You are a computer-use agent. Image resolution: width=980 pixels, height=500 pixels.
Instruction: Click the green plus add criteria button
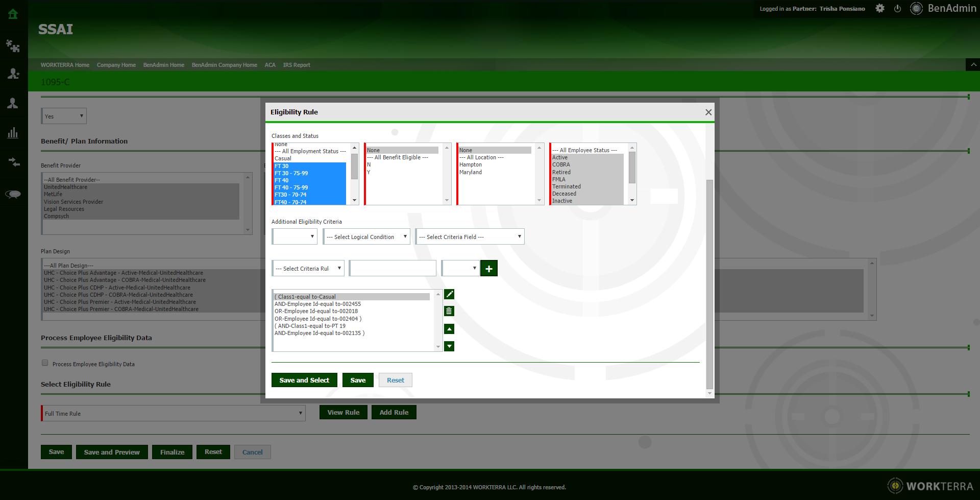click(x=488, y=269)
